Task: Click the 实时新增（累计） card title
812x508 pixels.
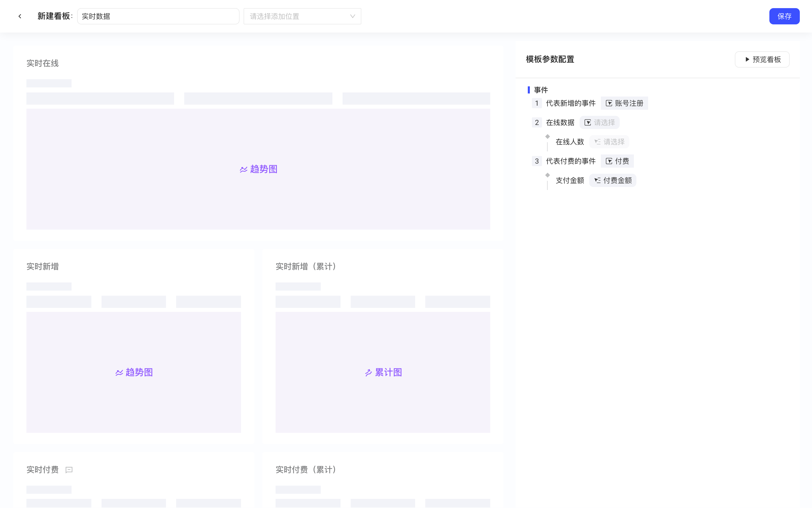Action: tap(306, 266)
